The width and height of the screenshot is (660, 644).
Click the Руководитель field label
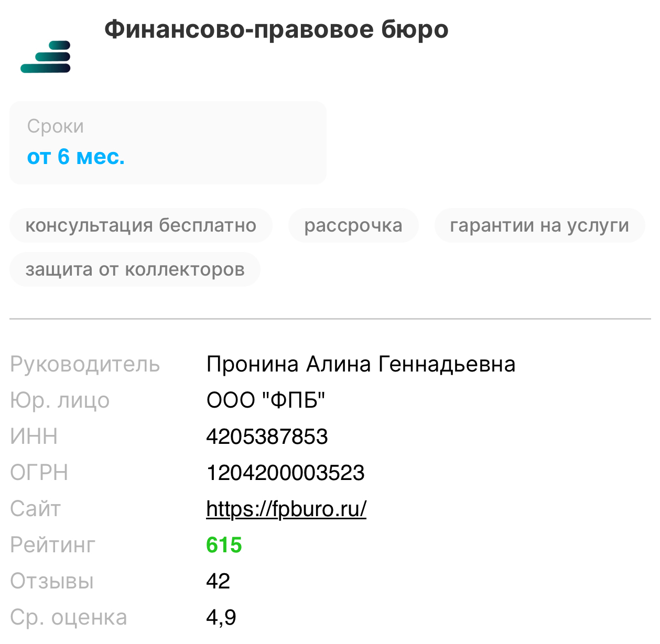click(x=85, y=364)
